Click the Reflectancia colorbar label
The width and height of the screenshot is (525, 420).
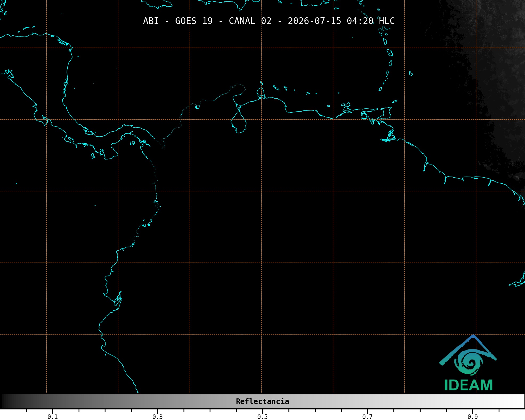262,401
